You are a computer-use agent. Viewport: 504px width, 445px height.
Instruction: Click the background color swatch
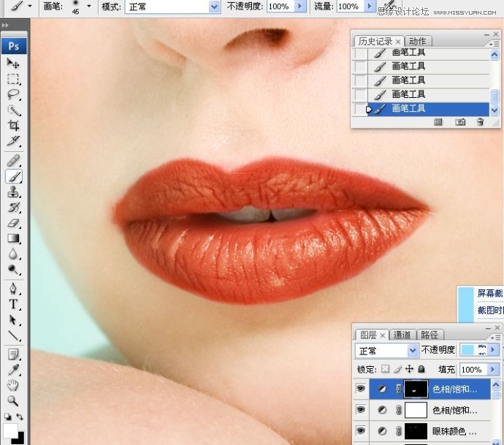21,440
